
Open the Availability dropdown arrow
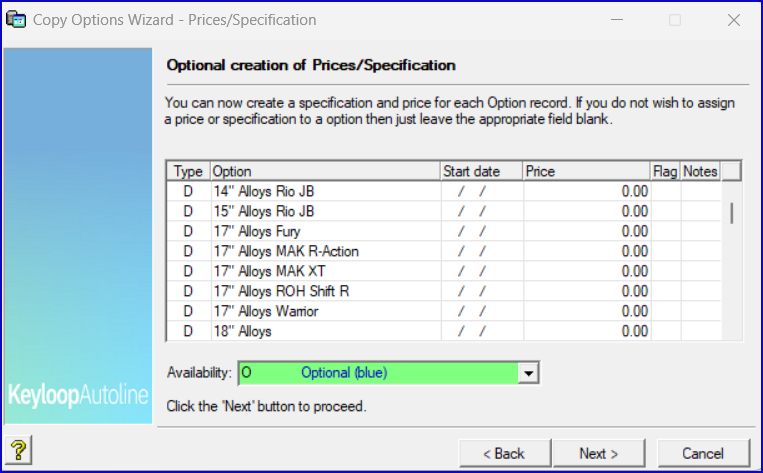[530, 373]
